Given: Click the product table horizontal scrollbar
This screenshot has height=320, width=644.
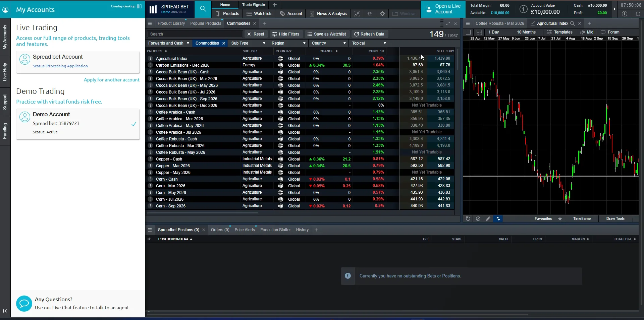Looking at the screenshot, I should (202, 212).
